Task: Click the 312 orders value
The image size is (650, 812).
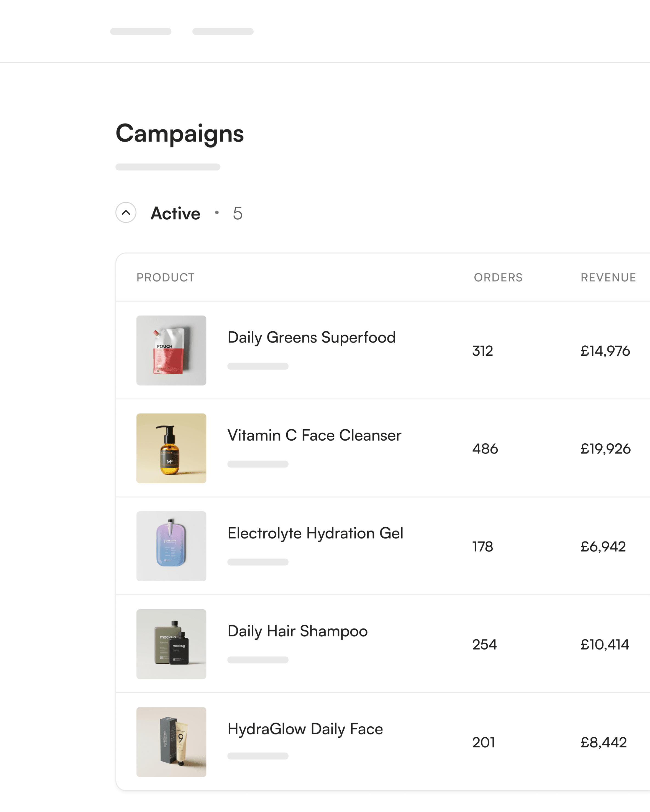Action: [482, 351]
